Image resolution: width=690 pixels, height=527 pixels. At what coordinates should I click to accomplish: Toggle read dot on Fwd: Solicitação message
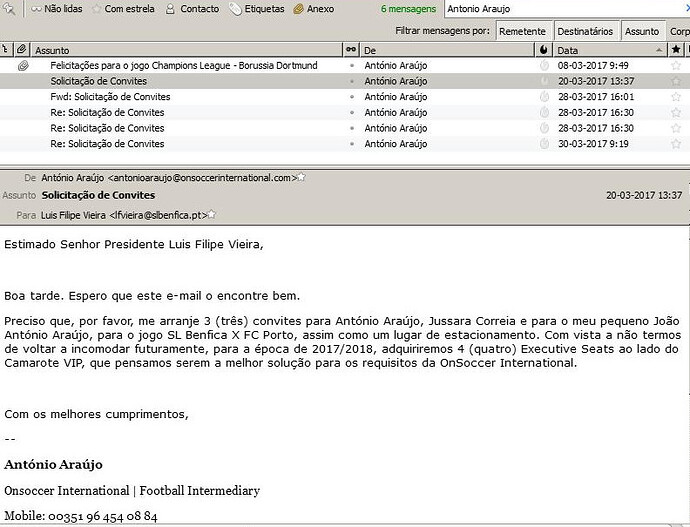(x=352, y=97)
